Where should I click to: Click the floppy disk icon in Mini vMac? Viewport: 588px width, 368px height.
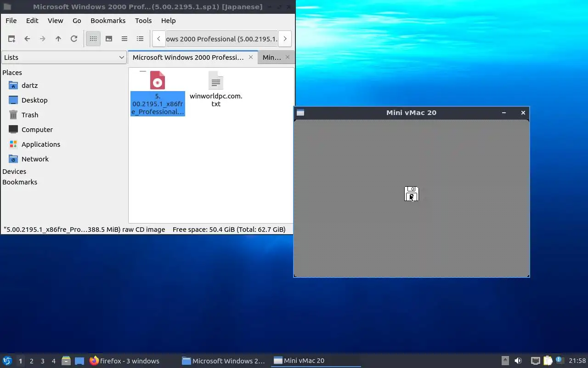[412, 194]
